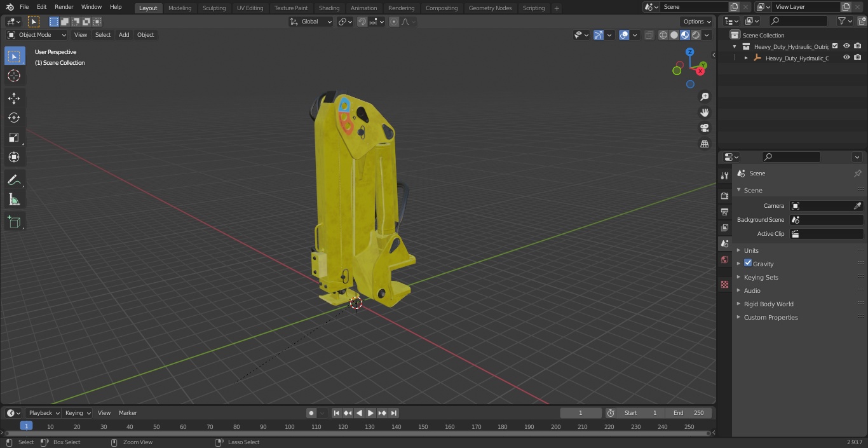Switch to the Sculpting workspace tab
The image size is (868, 448).
pos(214,8)
